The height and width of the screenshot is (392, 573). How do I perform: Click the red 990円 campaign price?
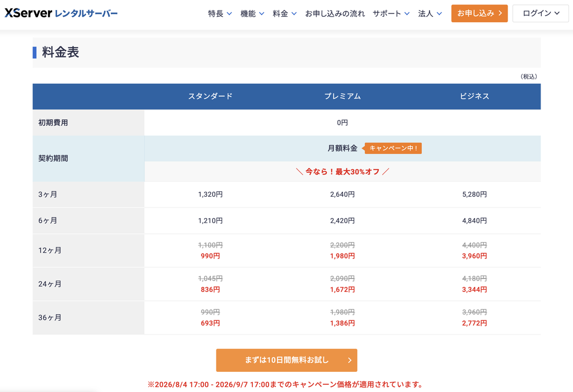[210, 256]
